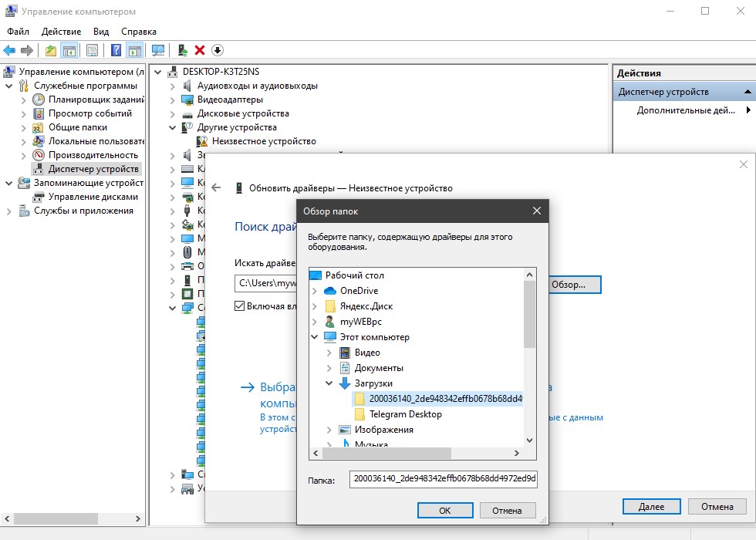756x540 pixels.
Task: Collapse the Другие устройства category
Action: tap(172, 127)
